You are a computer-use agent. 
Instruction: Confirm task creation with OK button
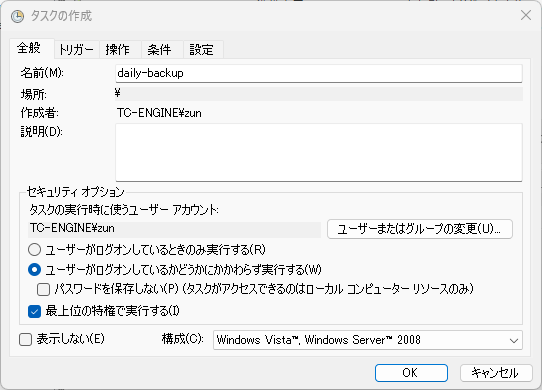click(x=411, y=373)
